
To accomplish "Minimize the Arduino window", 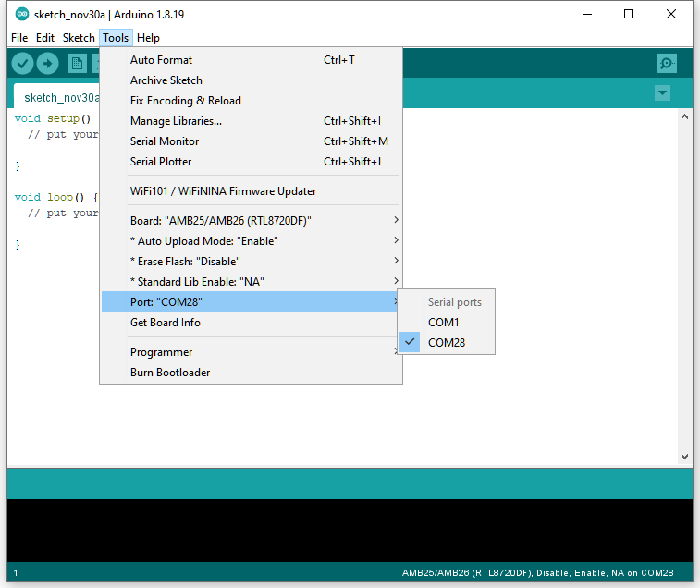I will click(x=587, y=14).
